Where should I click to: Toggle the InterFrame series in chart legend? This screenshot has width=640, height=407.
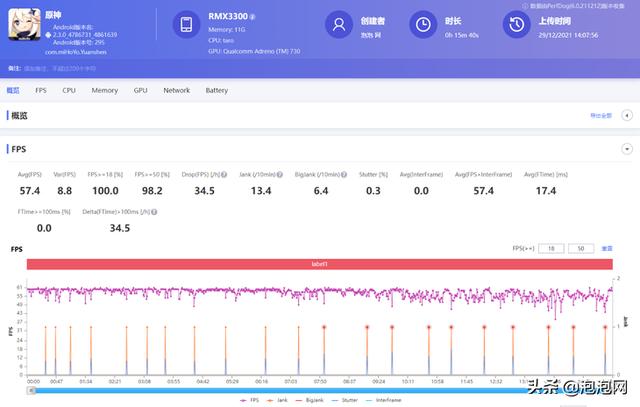tap(383, 400)
